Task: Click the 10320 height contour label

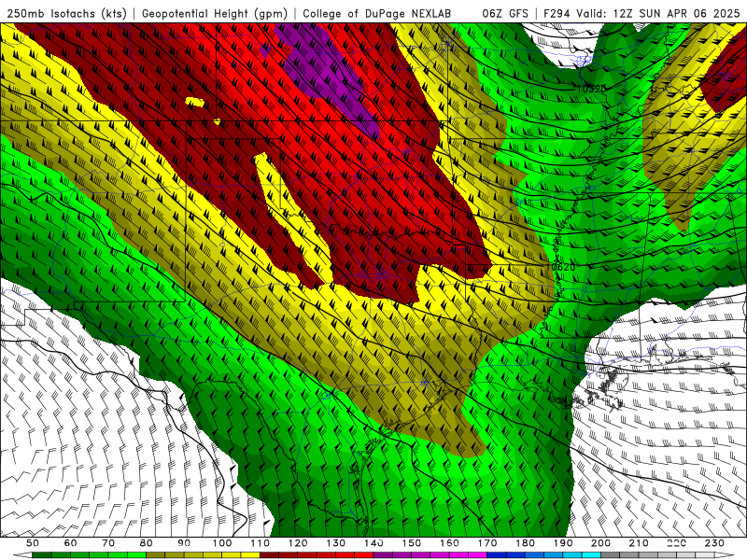Action: (591, 89)
